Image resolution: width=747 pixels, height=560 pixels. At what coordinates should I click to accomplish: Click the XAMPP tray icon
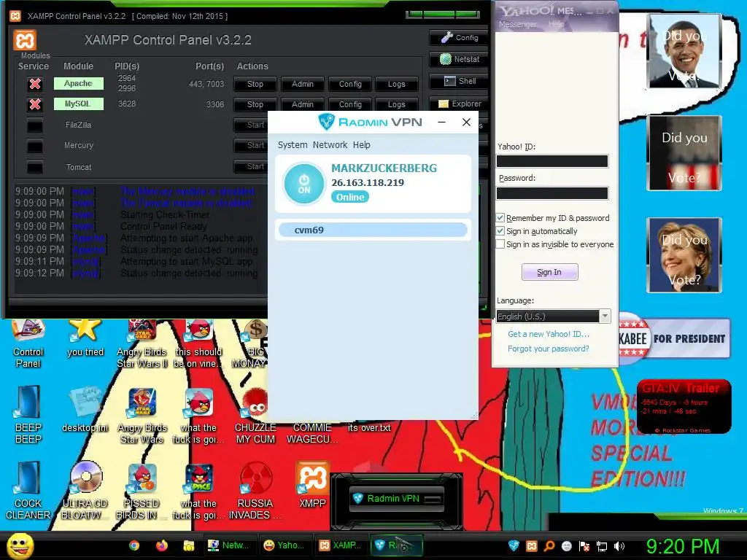pos(532,546)
